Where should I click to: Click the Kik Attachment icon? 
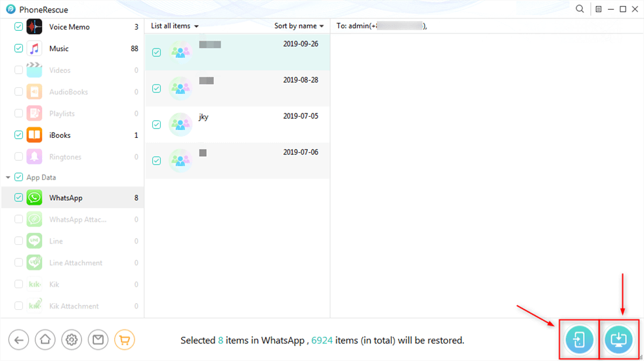[x=35, y=306]
